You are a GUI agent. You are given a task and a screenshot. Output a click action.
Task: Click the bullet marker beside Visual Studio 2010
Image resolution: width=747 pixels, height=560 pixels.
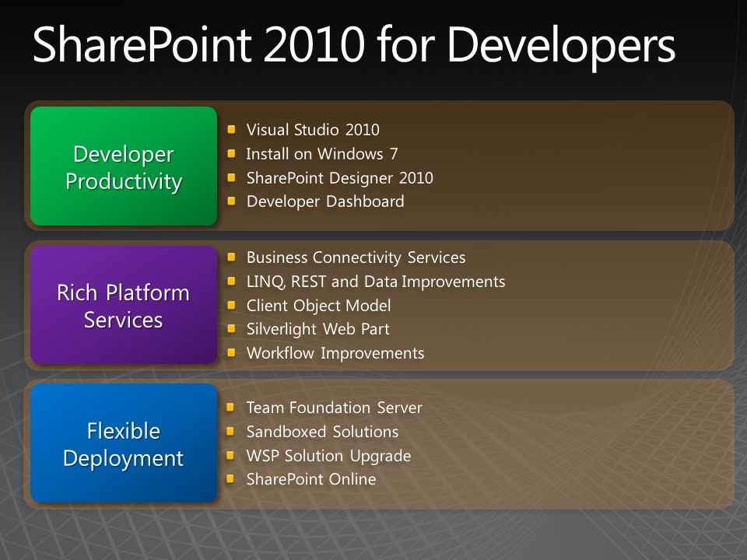click(x=232, y=129)
